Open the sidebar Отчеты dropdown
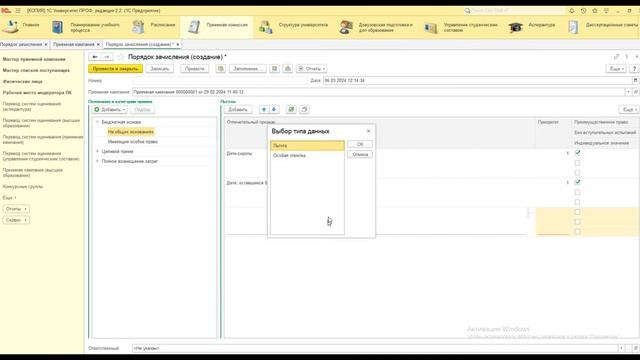The width and height of the screenshot is (640, 360). [x=16, y=209]
